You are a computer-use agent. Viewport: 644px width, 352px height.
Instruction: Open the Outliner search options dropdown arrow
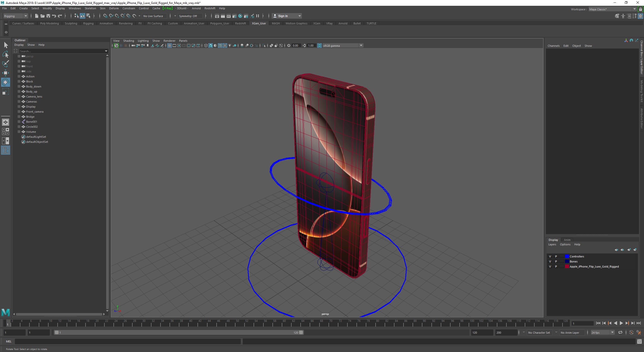point(106,51)
